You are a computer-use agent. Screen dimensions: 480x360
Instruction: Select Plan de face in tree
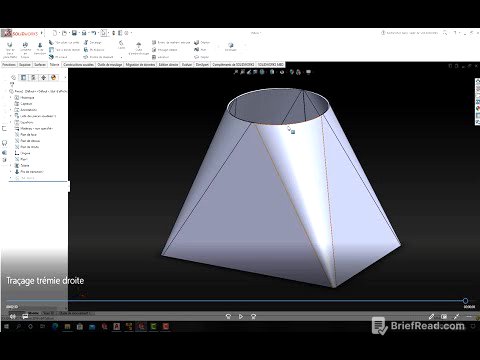[26, 135]
